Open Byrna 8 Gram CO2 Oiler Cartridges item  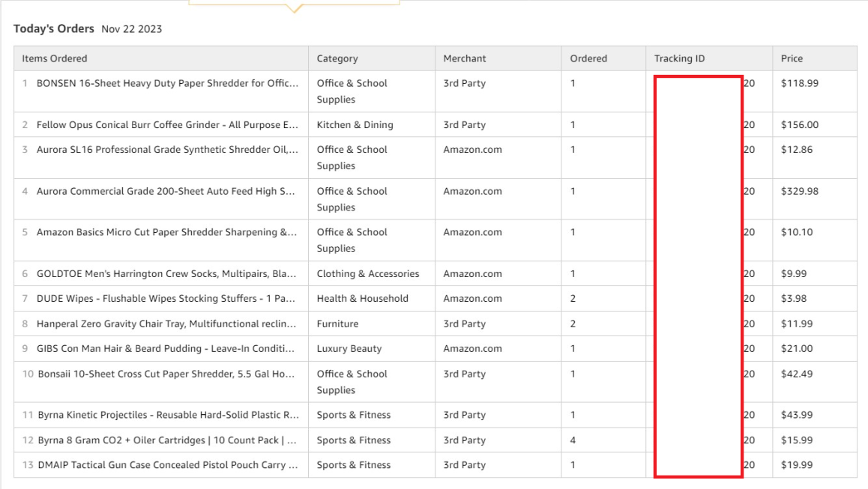(x=167, y=440)
